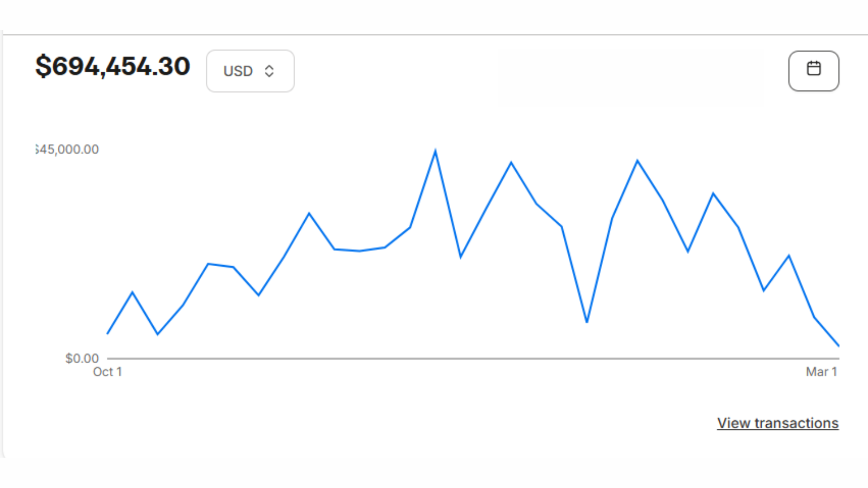This screenshot has width=868, height=488.
Task: Click the chart line's starting point above Oct 1
Action: (x=108, y=333)
